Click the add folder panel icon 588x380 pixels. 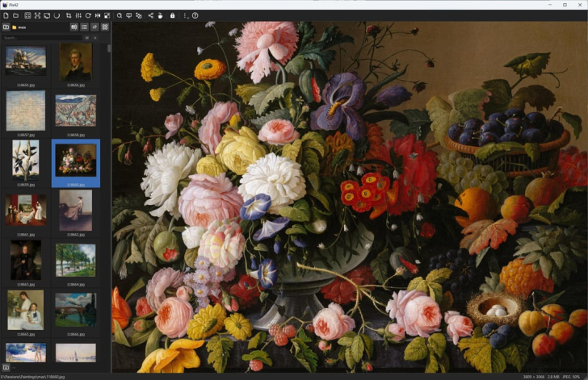6,27
